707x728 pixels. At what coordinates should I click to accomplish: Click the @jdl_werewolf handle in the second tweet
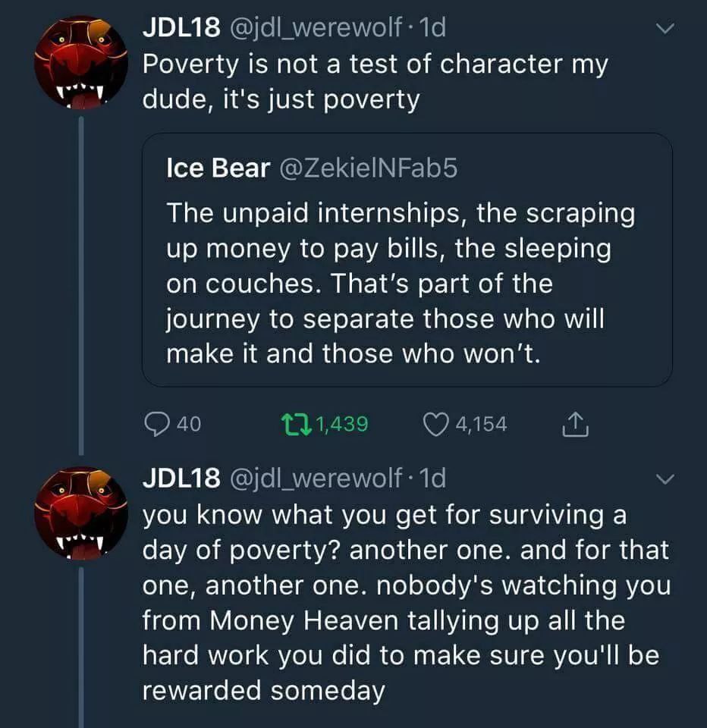[x=317, y=479]
